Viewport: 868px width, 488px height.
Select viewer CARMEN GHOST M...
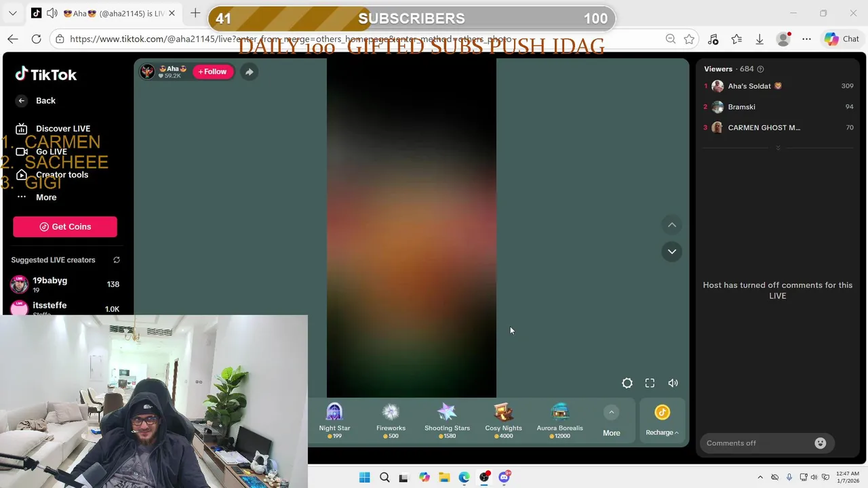(x=778, y=127)
